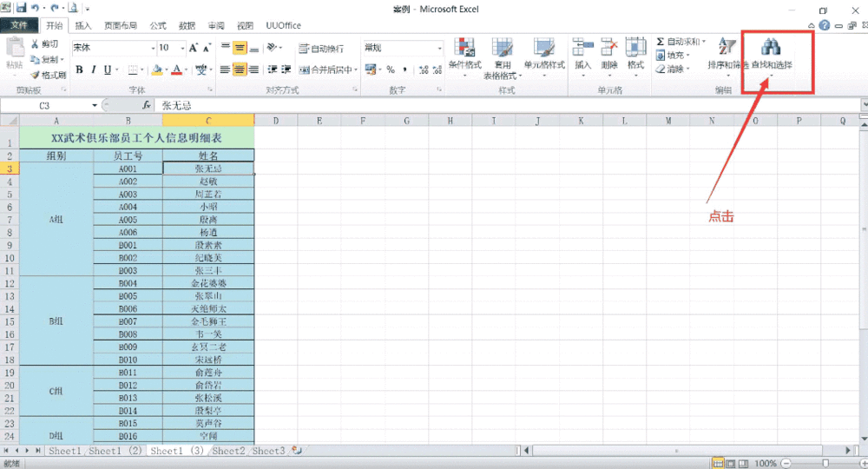This screenshot has width=868, height=469.
Task: Click the zoom slider handle
Action: pyautogui.click(x=825, y=463)
